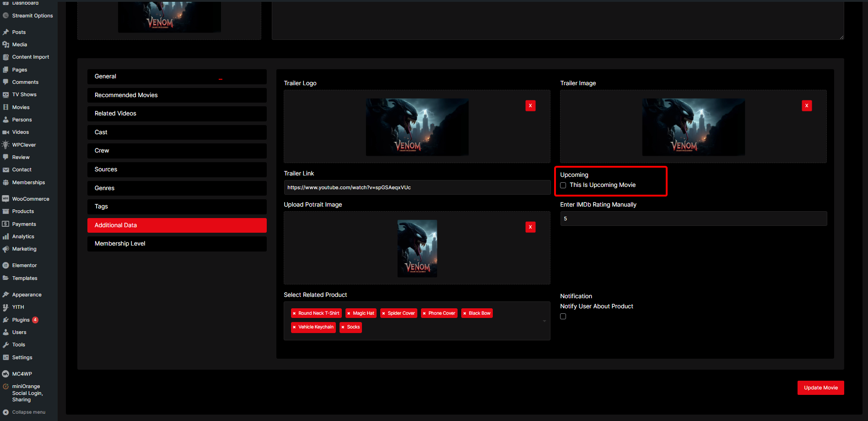Screen dimensions: 868x421
Task: Switch to the Crew tab
Action: [177, 151]
